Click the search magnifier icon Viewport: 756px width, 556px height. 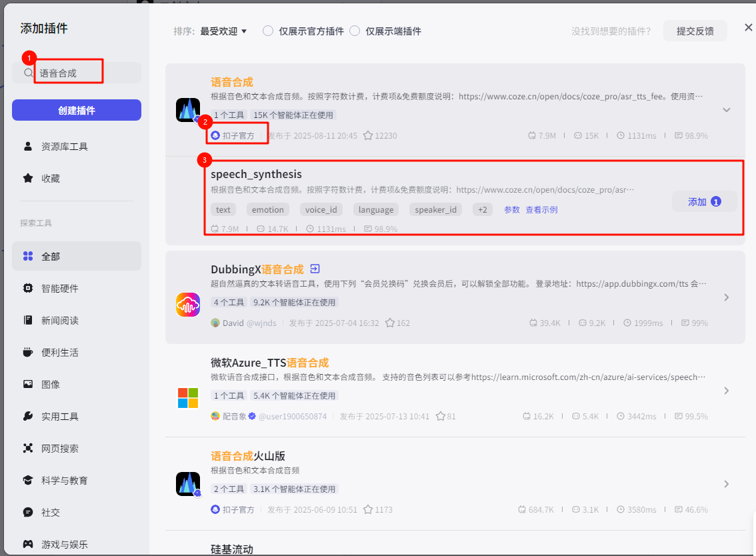point(29,73)
